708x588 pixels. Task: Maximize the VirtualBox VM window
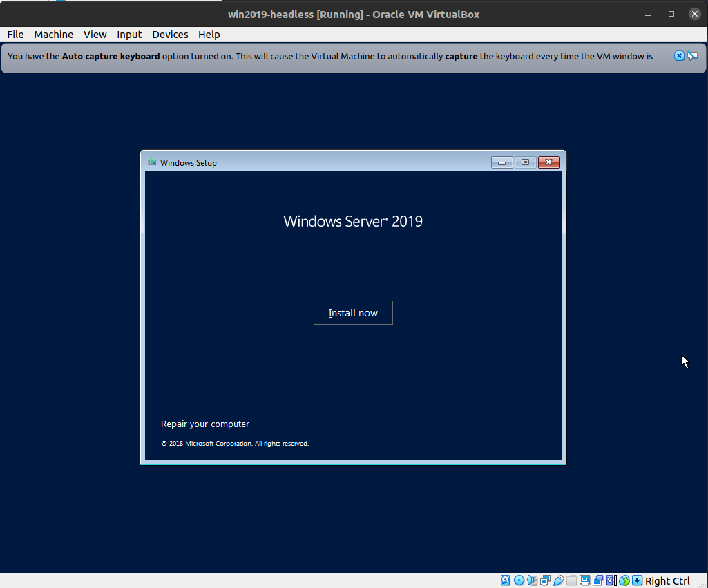pos(671,14)
